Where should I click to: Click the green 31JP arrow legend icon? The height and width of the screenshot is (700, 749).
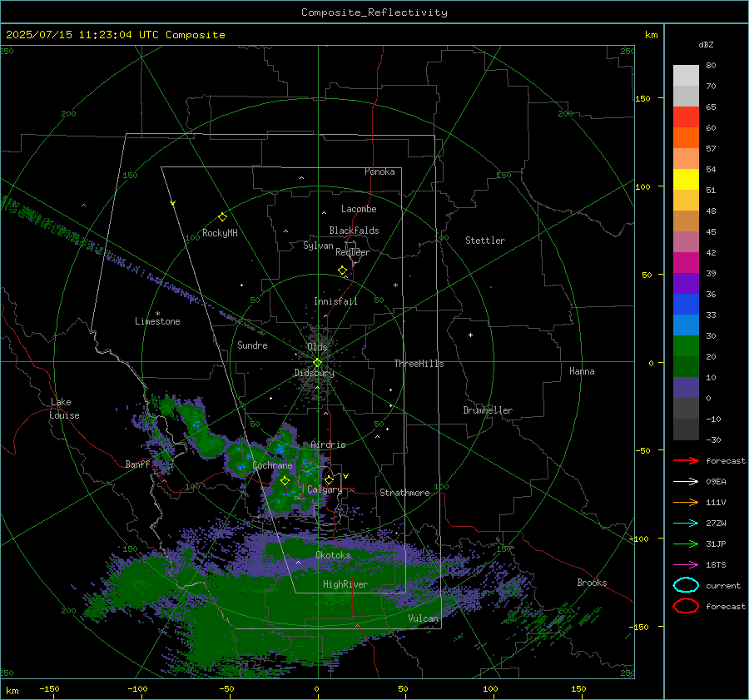coord(686,544)
